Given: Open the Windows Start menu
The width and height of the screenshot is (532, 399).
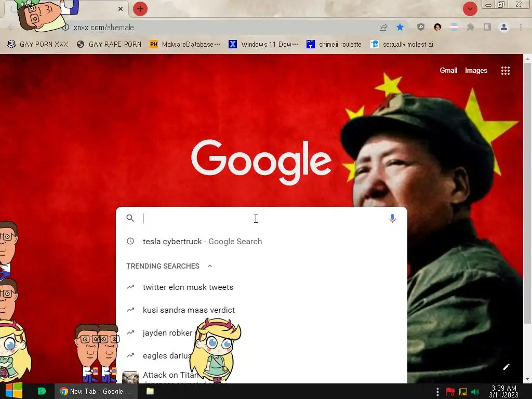Looking at the screenshot, I should pyautogui.click(x=14, y=391).
